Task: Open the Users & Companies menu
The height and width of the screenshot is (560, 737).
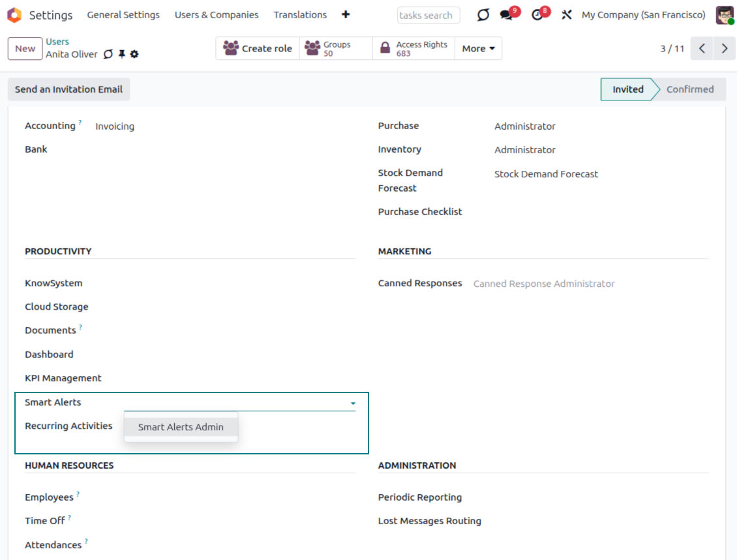Action: [217, 15]
